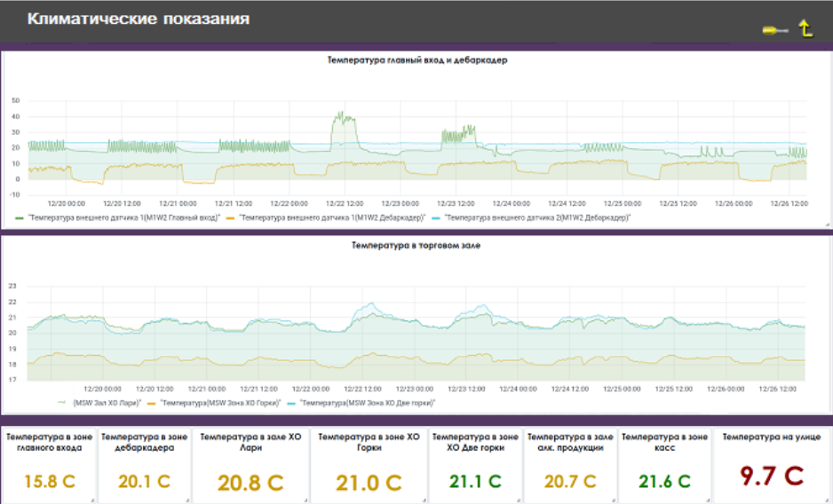Select the 9.7 C outdoor temperature value
Screen dimensions: 833x504
click(x=771, y=476)
